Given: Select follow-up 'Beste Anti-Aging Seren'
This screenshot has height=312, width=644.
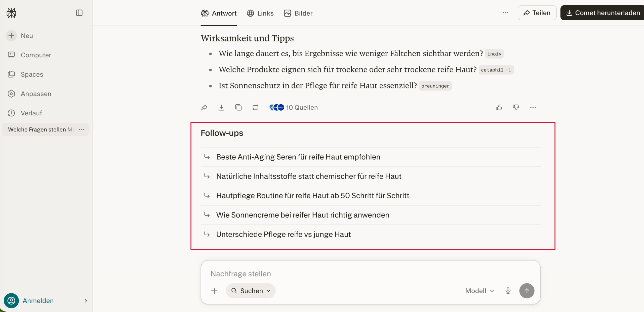Looking at the screenshot, I should [x=370, y=157].
